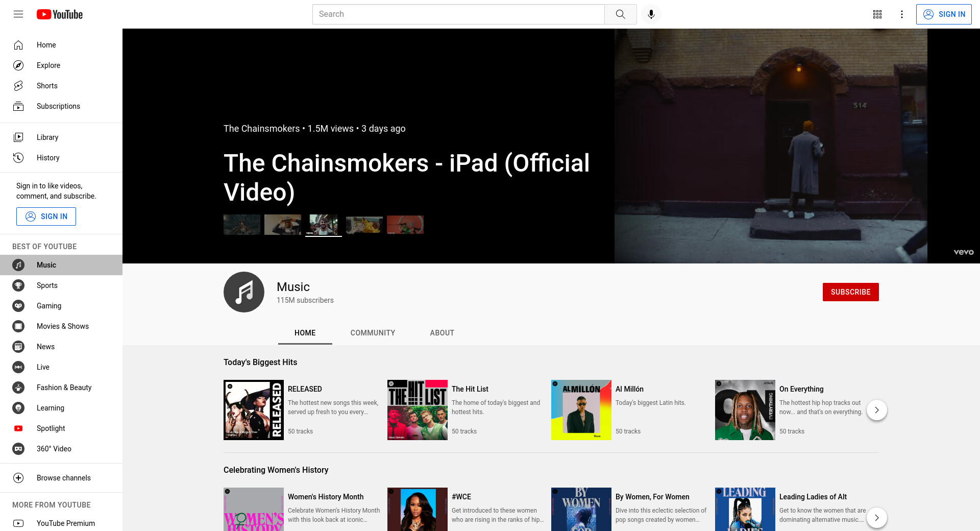Click the Search input field
Screen dimensions: 980x531
pos(458,14)
